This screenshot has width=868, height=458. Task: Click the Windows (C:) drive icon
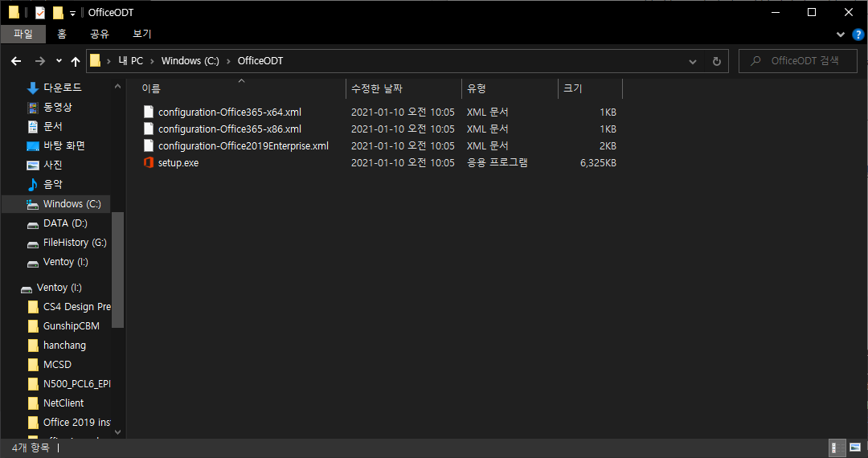[33, 204]
